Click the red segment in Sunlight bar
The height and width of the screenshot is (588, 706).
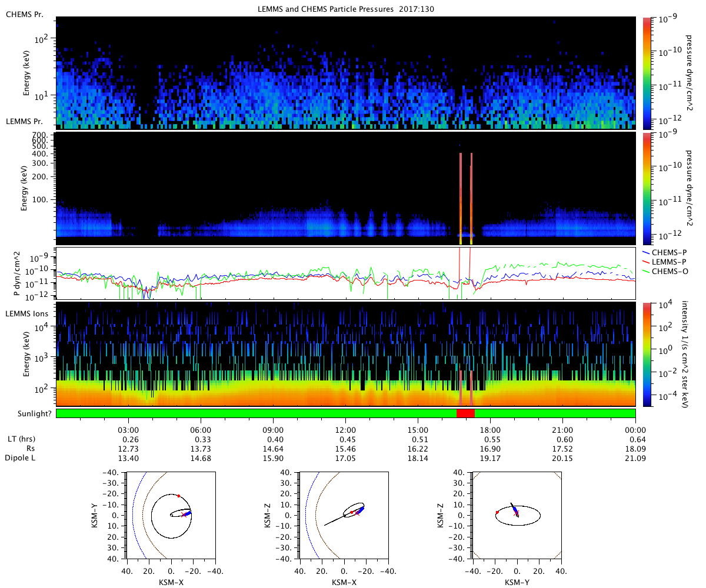465,413
